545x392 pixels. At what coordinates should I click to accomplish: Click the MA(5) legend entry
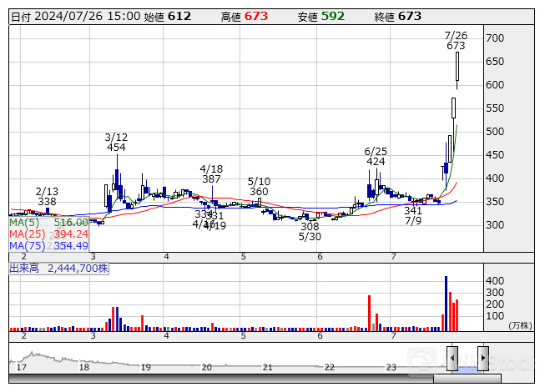pyautogui.click(x=48, y=223)
